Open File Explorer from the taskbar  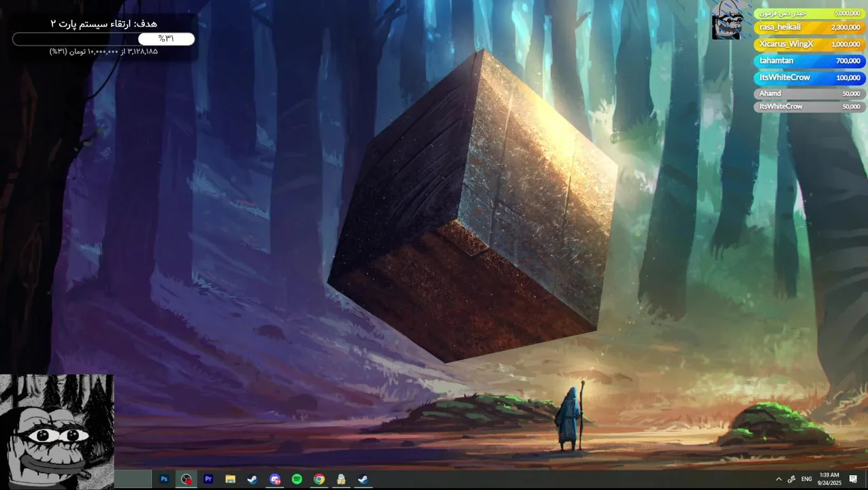[230, 479]
